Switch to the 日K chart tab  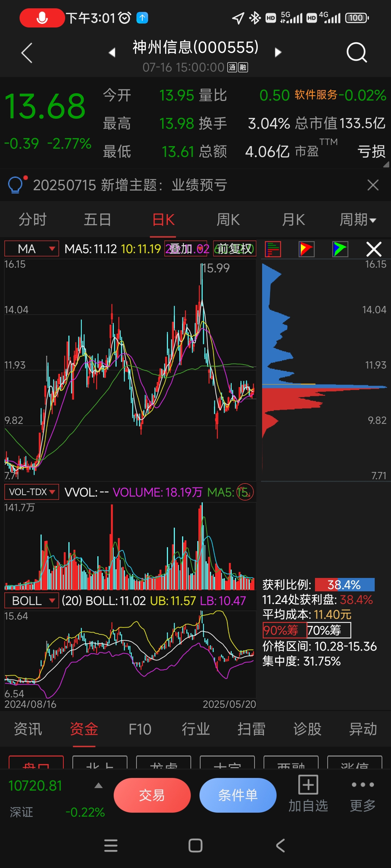pyautogui.click(x=164, y=220)
